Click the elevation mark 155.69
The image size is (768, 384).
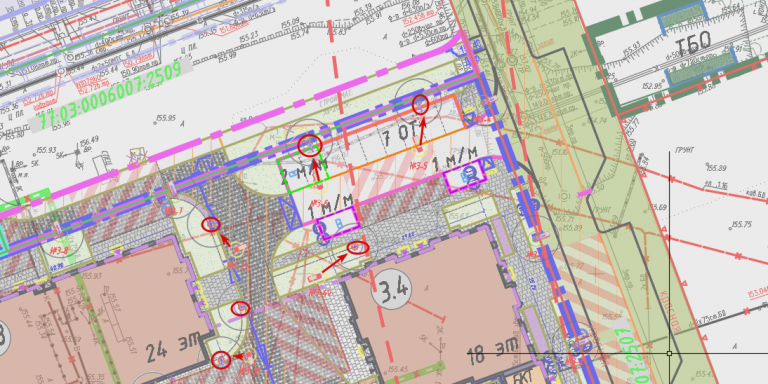[x=657, y=207]
